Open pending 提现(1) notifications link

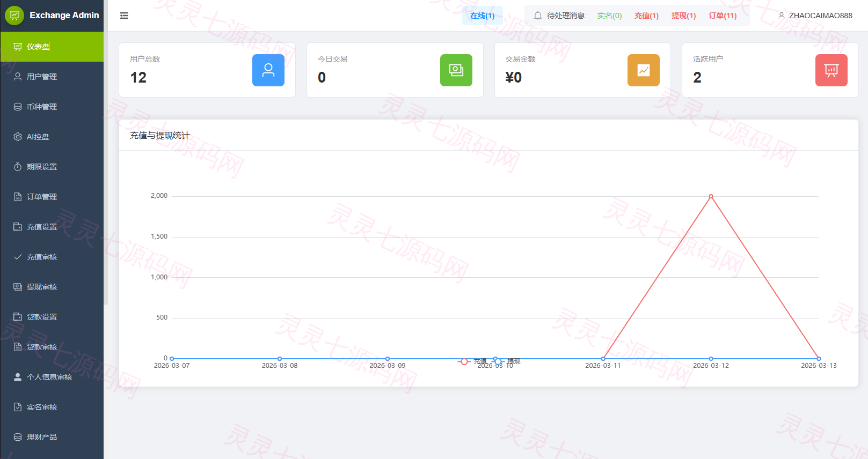pyautogui.click(x=683, y=16)
